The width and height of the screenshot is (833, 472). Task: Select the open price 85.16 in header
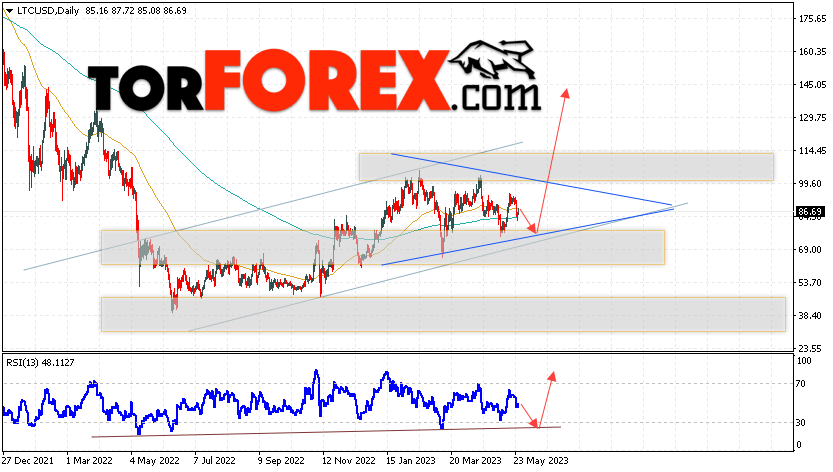coord(96,11)
